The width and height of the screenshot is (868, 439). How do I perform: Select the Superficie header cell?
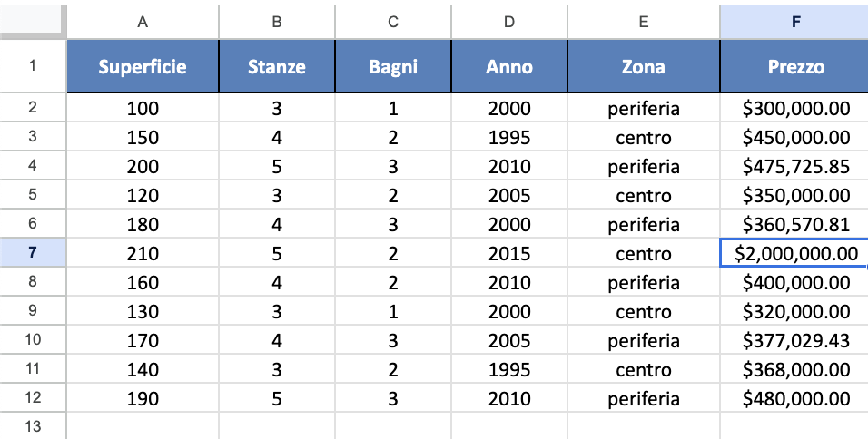[x=143, y=66]
